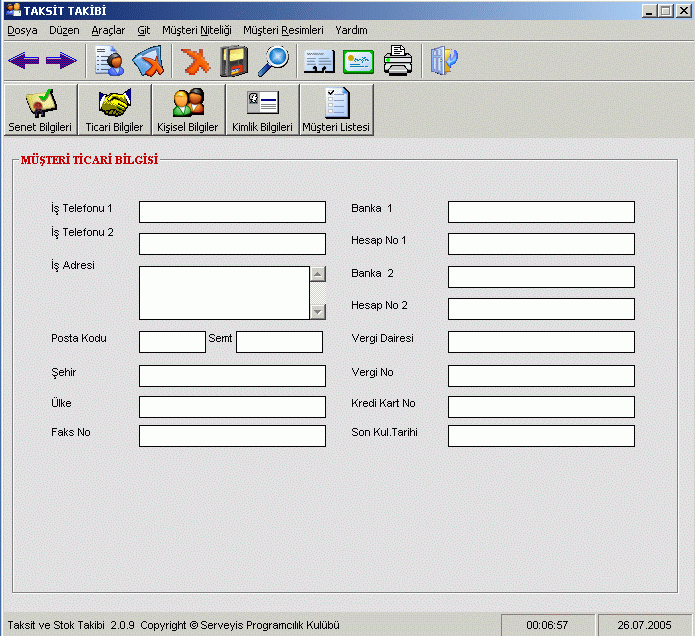695x636 pixels.
Task: Click the İş Telefonu 1 field
Action: (x=232, y=212)
